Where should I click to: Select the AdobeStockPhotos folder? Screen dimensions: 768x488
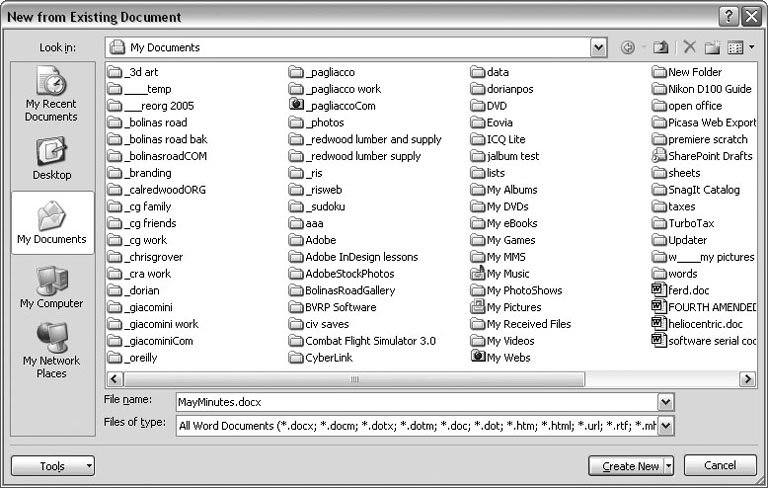[342, 273]
